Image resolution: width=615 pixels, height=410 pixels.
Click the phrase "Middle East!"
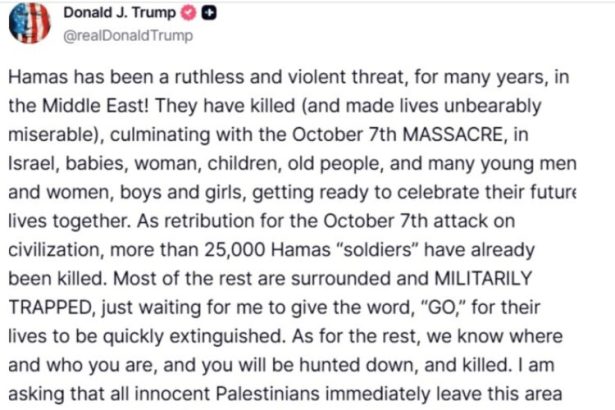tap(101, 106)
